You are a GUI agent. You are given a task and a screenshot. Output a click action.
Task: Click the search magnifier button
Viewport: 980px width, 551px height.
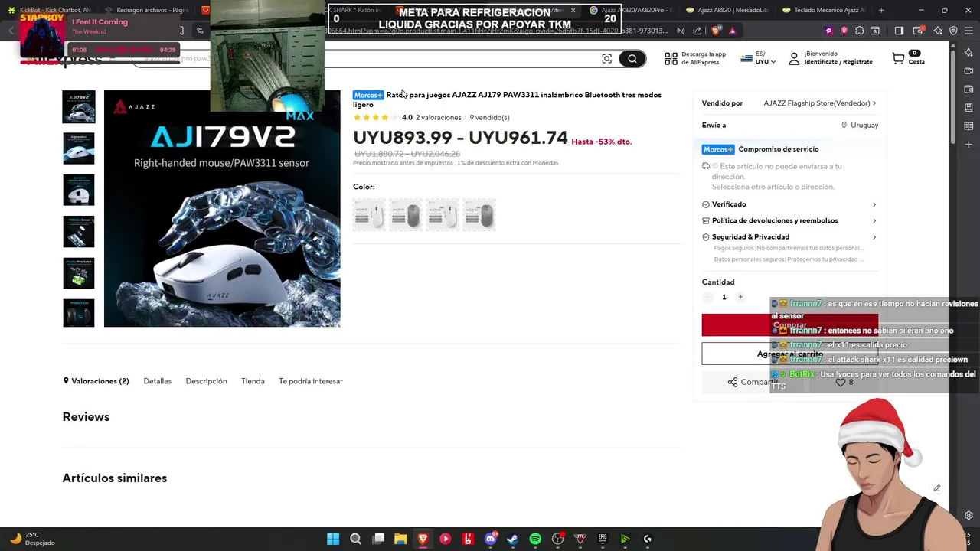[x=632, y=59]
